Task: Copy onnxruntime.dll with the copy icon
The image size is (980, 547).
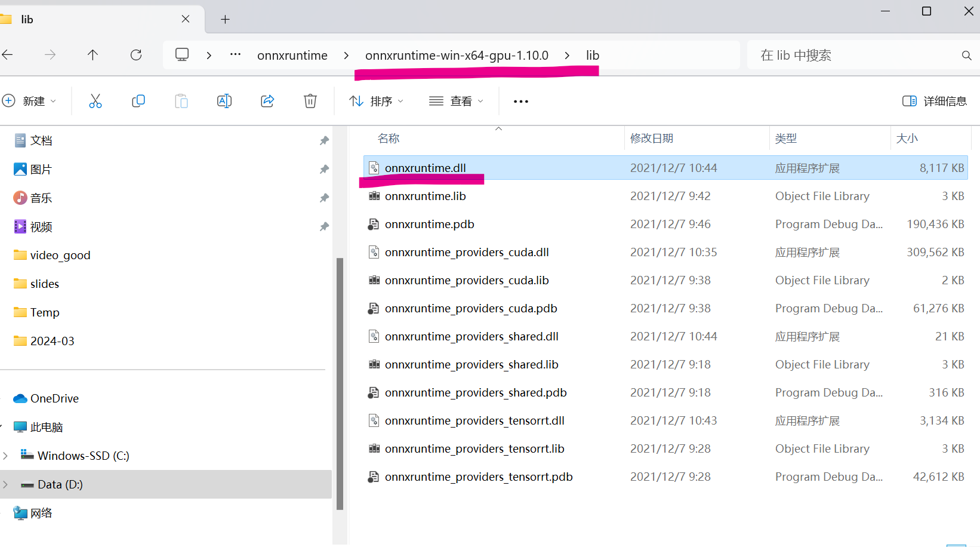Action: tap(138, 100)
